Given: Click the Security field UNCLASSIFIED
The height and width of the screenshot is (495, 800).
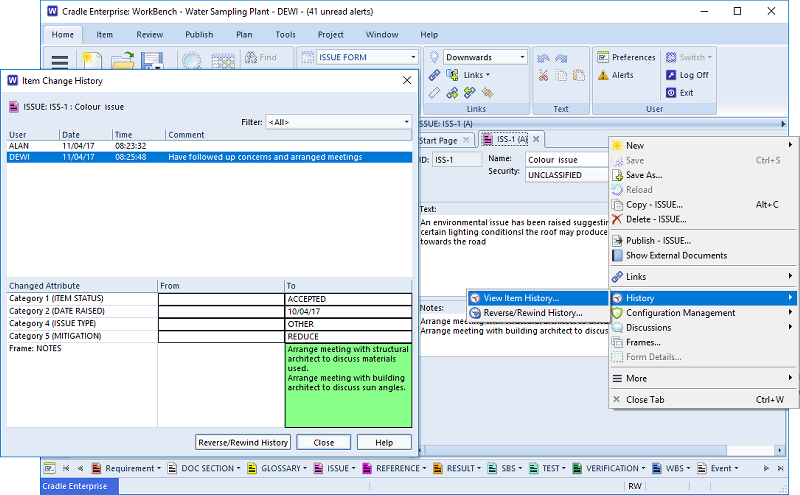Looking at the screenshot, I should 567,175.
